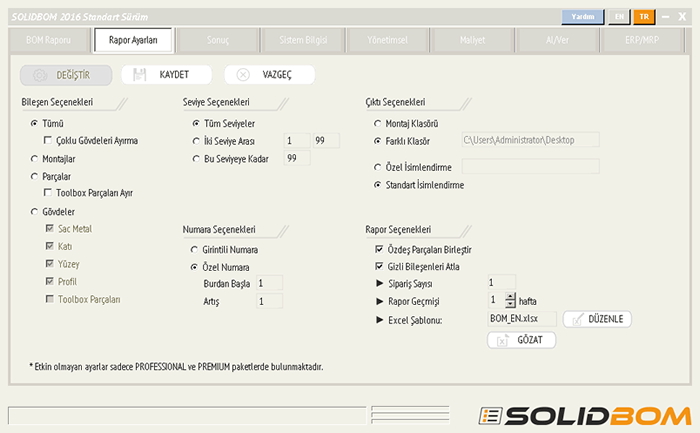The image size is (700, 433).
Task: Click the Burdan Başla number field
Action: [269, 283]
